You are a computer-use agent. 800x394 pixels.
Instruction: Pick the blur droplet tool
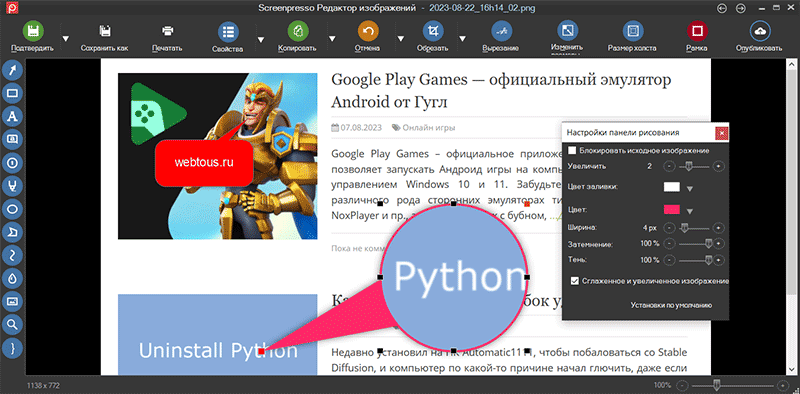[x=13, y=279]
